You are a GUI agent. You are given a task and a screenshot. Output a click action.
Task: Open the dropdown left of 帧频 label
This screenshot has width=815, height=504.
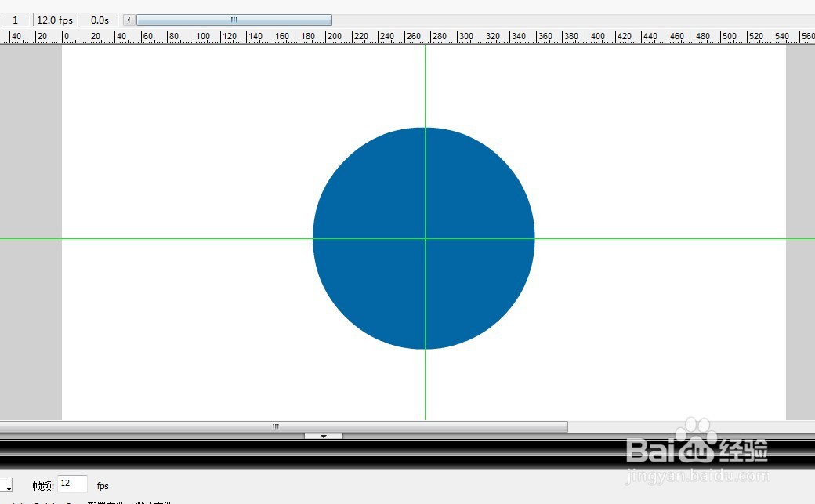point(6,485)
